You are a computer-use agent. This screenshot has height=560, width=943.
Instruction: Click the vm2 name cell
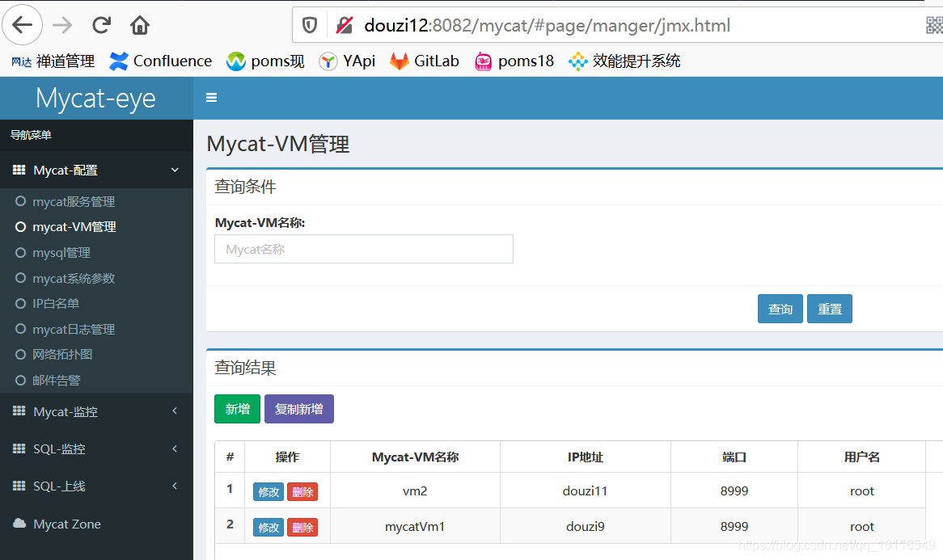(415, 491)
